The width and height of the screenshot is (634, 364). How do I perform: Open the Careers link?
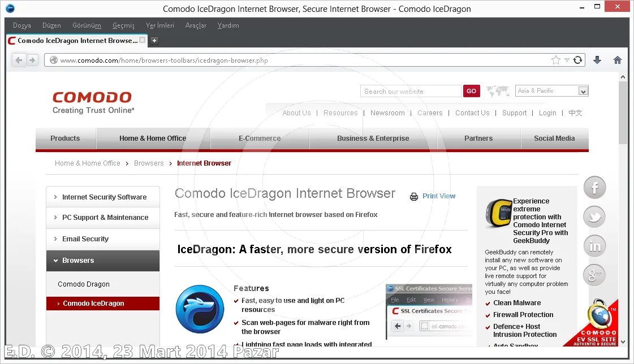430,113
